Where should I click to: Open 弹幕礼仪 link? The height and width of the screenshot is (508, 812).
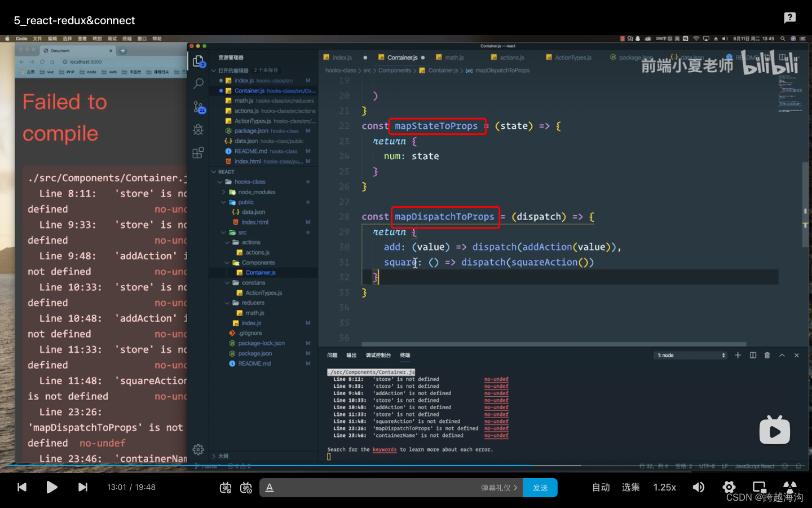coord(498,488)
